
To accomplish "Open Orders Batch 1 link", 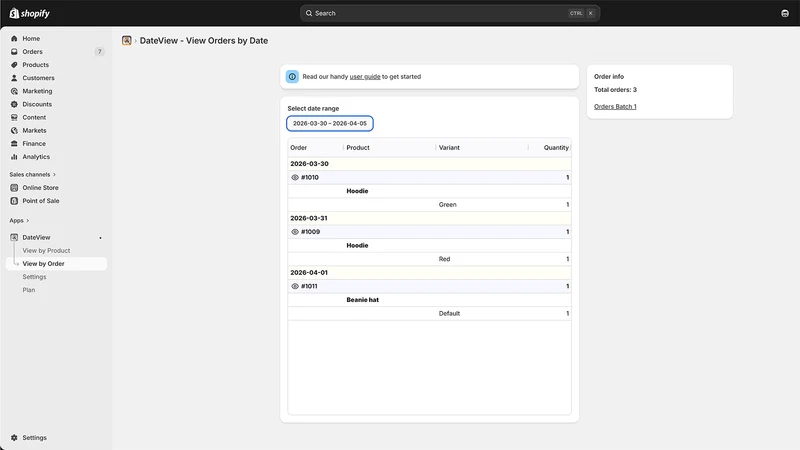I will click(615, 107).
